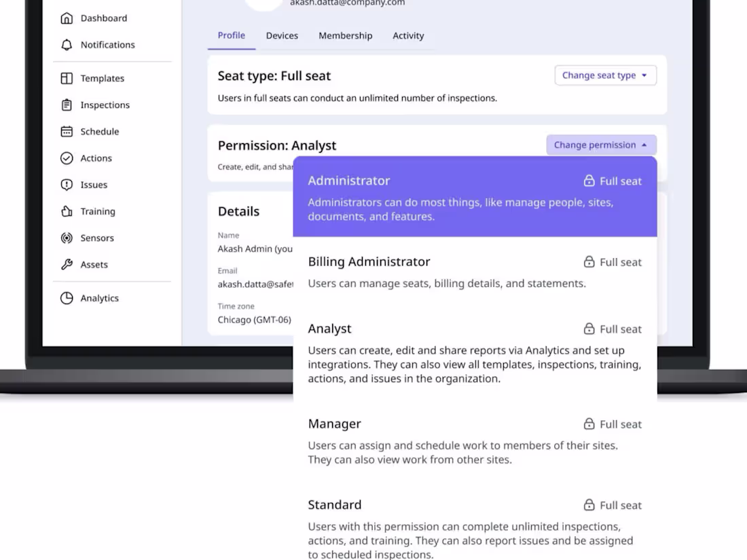The height and width of the screenshot is (560, 747).
Task: Open the Issues section icon
Action: click(x=66, y=184)
